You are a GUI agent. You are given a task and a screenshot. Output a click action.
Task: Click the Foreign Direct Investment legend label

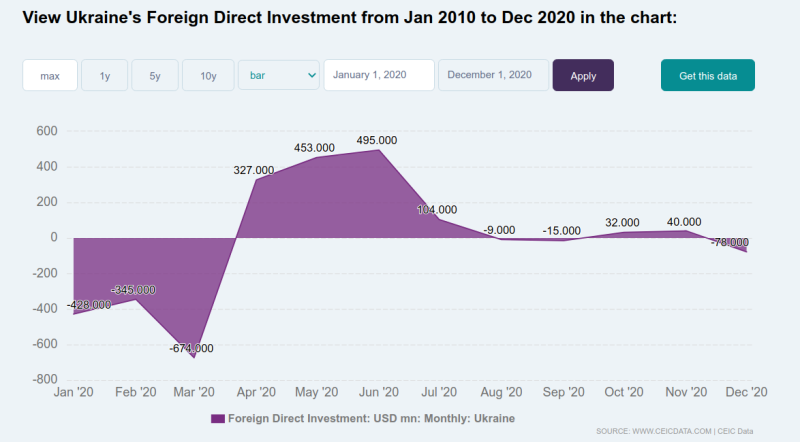click(x=371, y=418)
